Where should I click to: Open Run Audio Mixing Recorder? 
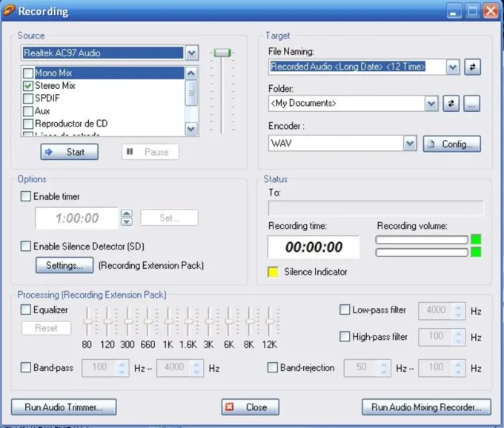click(x=426, y=407)
